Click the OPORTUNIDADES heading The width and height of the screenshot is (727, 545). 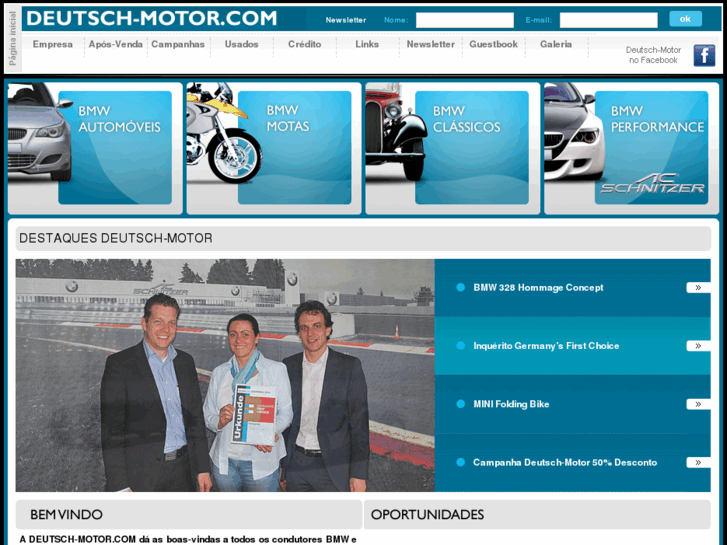tap(427, 514)
